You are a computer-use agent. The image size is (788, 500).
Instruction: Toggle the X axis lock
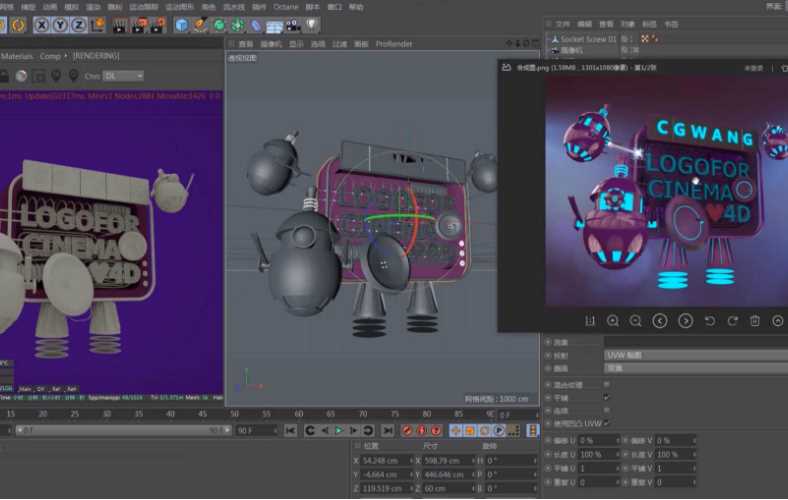click(42, 25)
